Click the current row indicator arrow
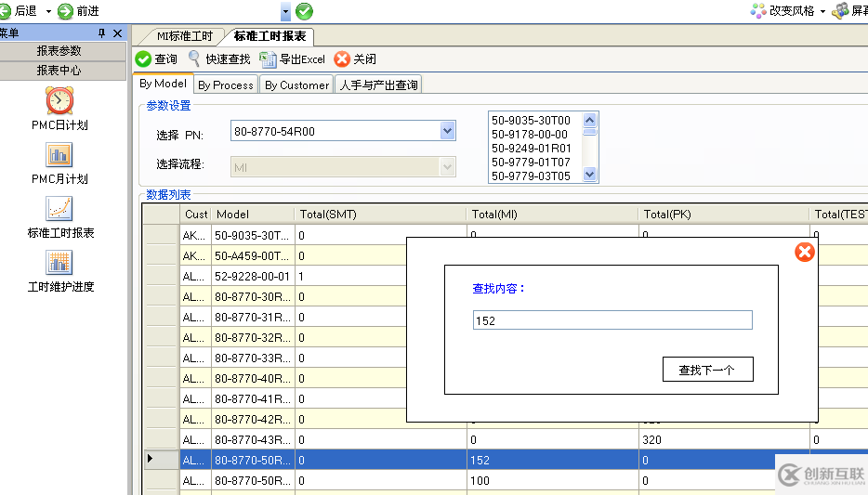 tap(150, 459)
